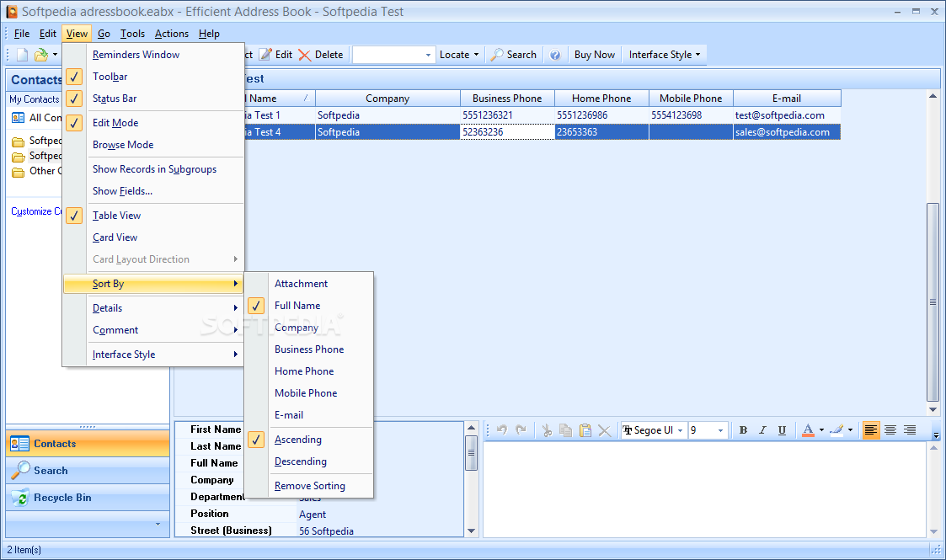Click Show Fields... menu item
Screen dimensions: 946x560
coord(153,191)
